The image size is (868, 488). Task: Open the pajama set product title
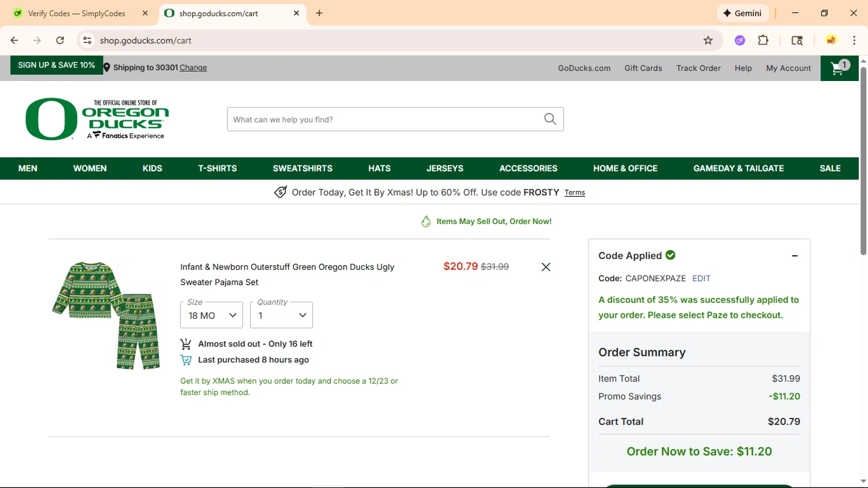coord(287,274)
